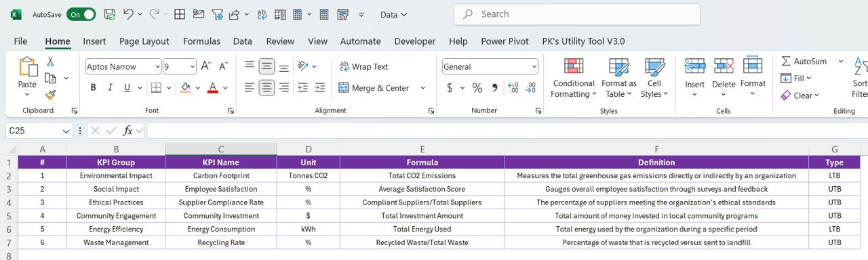Open the Data ribbon tab
Image resolution: width=868 pixels, height=260 pixels.
[243, 41]
